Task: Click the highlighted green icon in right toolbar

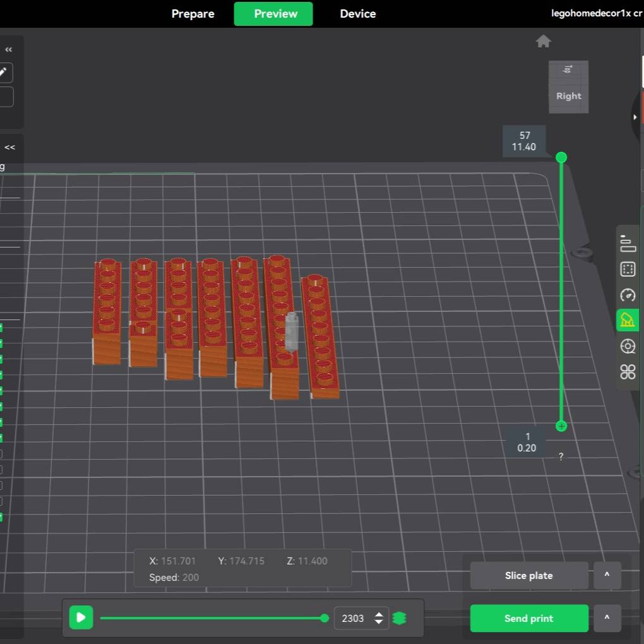Action: pos(628,320)
